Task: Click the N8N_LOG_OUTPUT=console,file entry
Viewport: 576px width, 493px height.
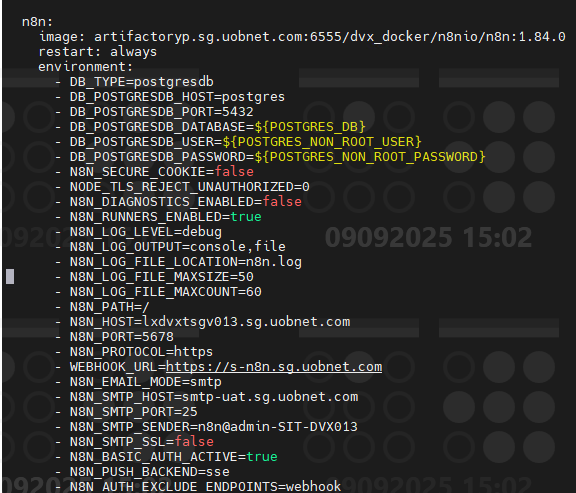Action: 178,247
